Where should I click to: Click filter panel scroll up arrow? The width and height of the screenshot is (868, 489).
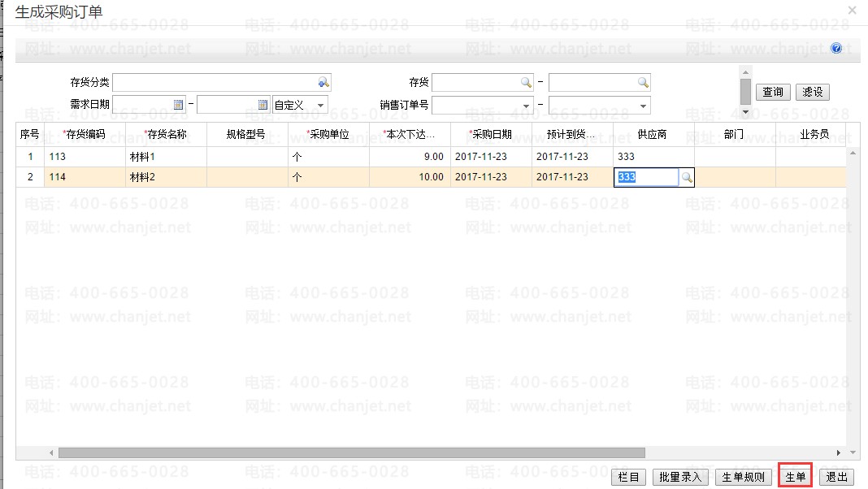(745, 72)
